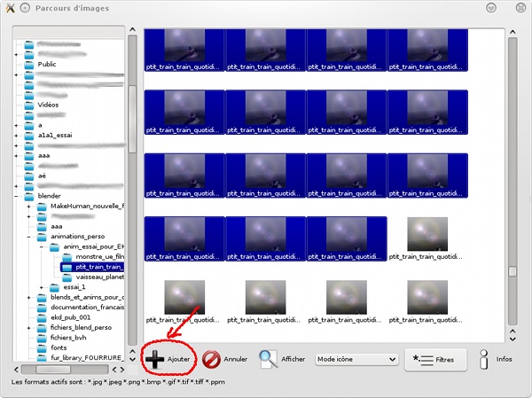Click the folder tree horizontal scrollbar handle
This screenshot has height=398, width=532.
pos(53,369)
